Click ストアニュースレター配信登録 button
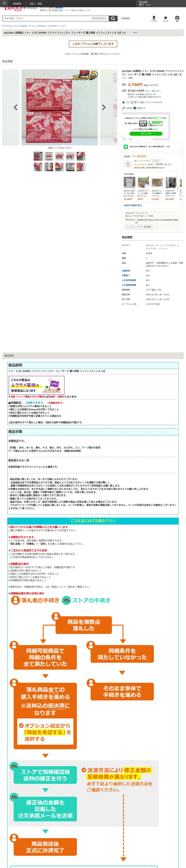The width and height of the screenshot is (186, 868). coord(139,227)
